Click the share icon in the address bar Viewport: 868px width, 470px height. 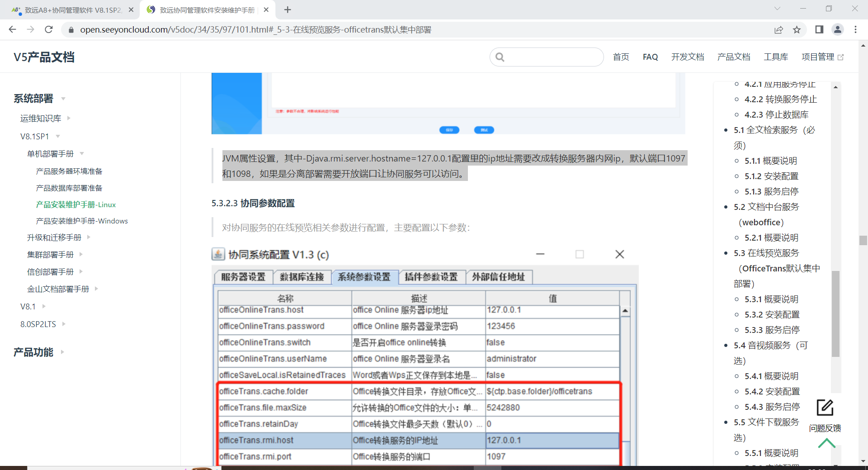pyautogui.click(x=778, y=29)
